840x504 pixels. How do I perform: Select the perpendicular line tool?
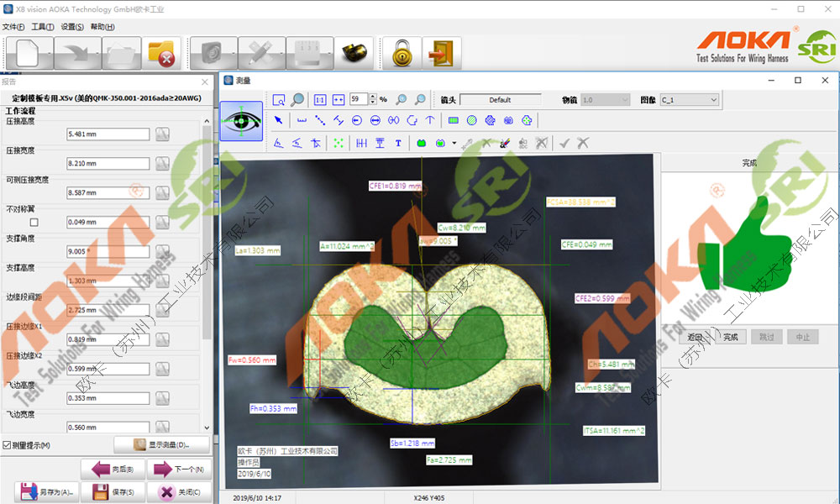click(430, 120)
